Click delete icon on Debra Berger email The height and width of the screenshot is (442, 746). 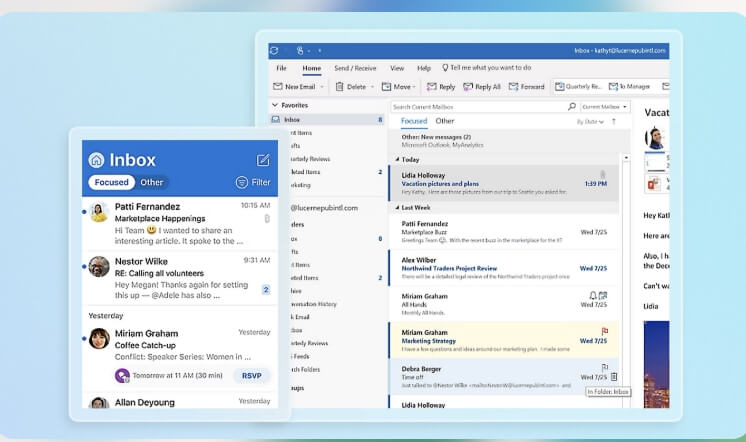pos(614,377)
